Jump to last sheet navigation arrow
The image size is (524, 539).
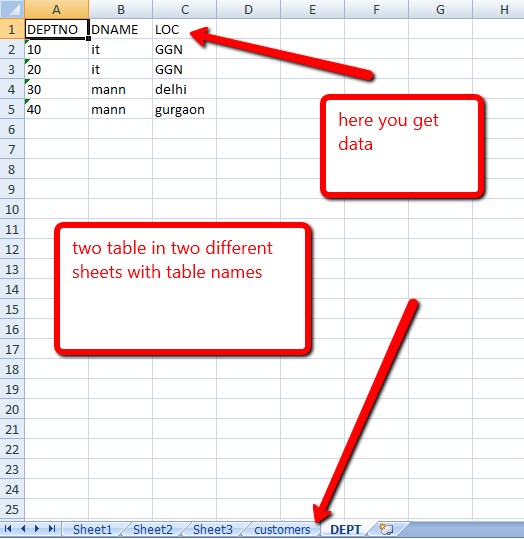click(x=52, y=528)
